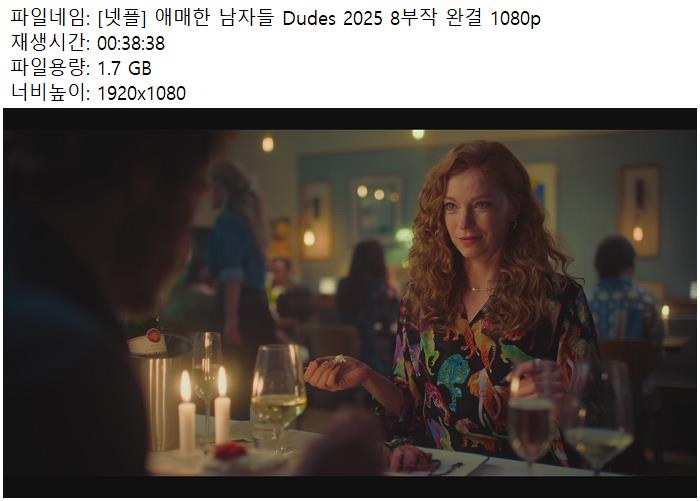Click the '파일용량' label
700x501 pixels.
[x=50, y=68]
